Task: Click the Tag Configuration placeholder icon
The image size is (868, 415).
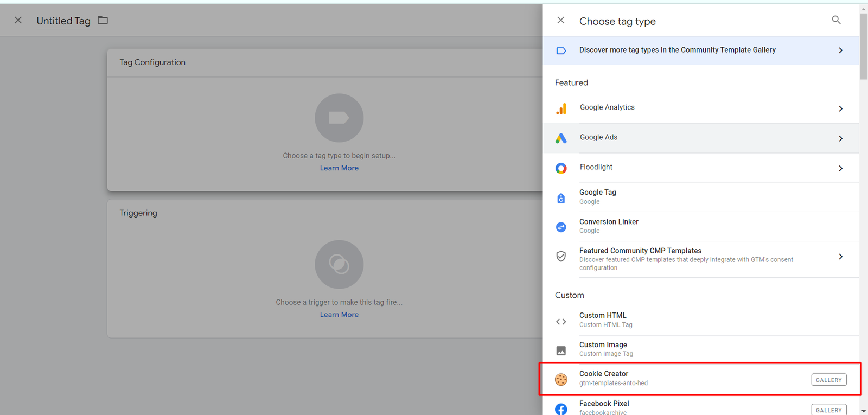Action: coord(339,118)
